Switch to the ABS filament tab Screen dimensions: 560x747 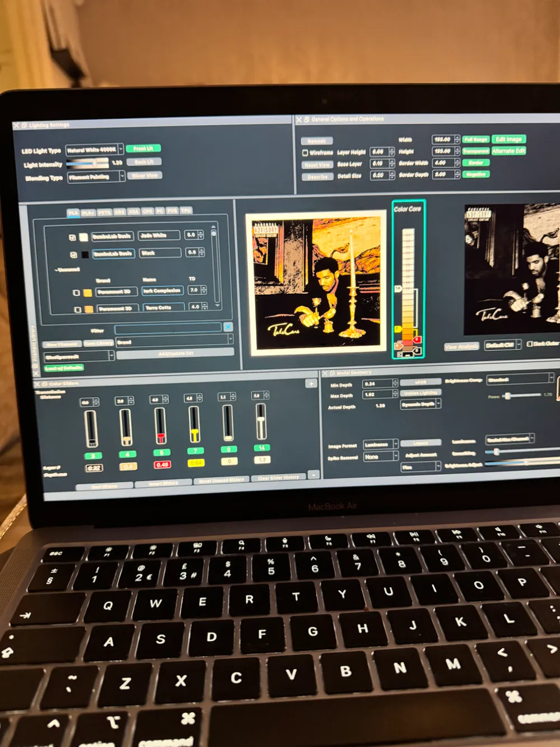tap(120, 212)
